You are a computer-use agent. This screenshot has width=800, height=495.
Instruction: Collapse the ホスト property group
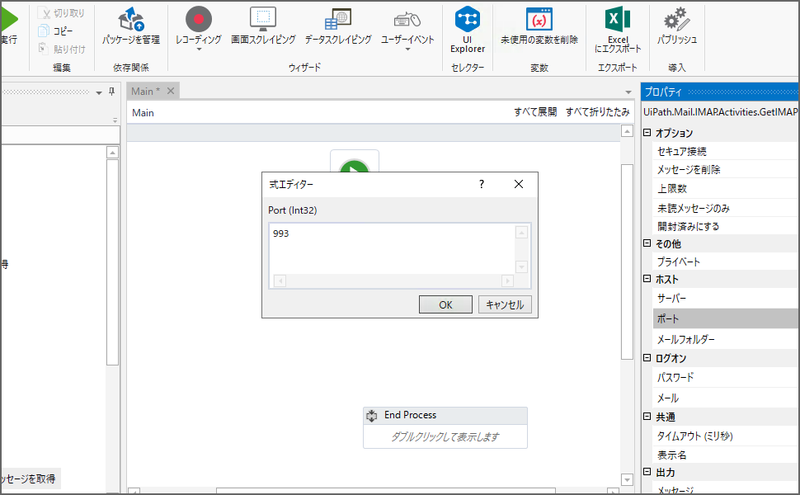(647, 279)
